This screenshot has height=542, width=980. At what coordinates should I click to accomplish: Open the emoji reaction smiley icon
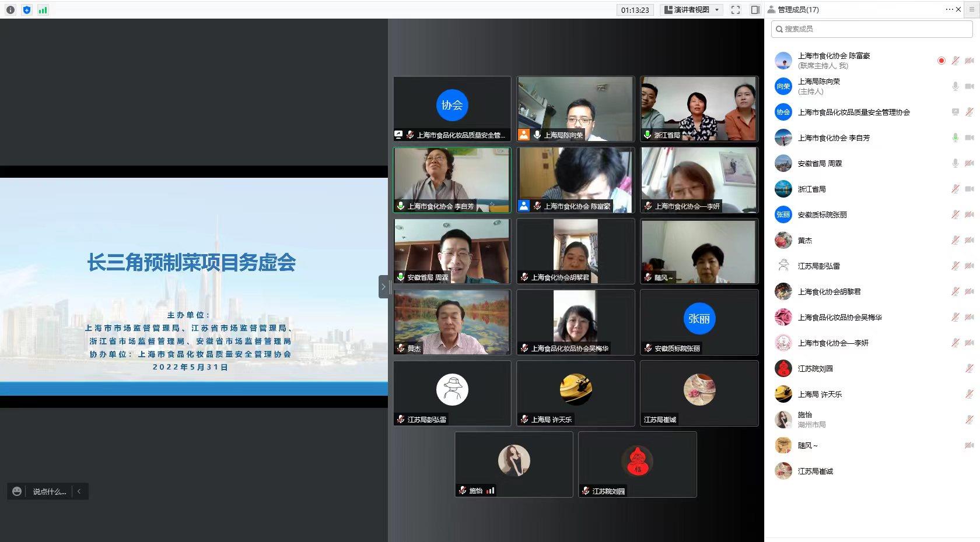(x=17, y=491)
